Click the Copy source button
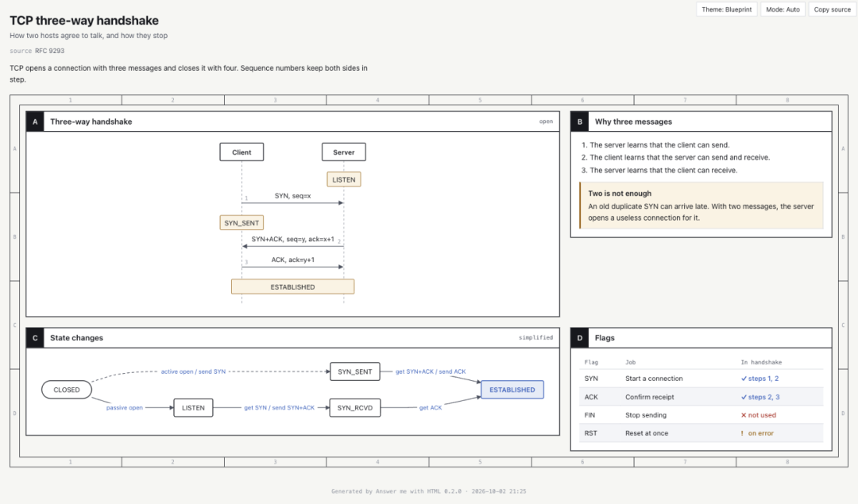Screen dimensions: 858x504 click(x=832, y=10)
